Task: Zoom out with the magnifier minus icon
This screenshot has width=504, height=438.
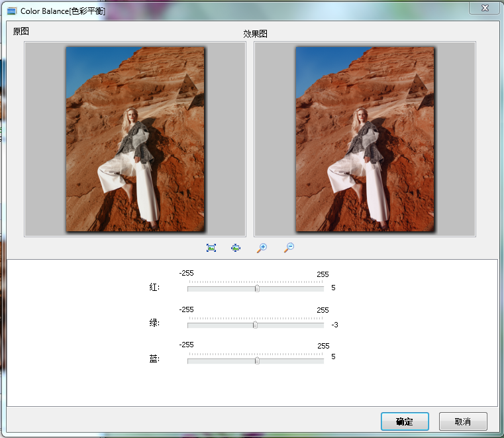Action: point(289,248)
